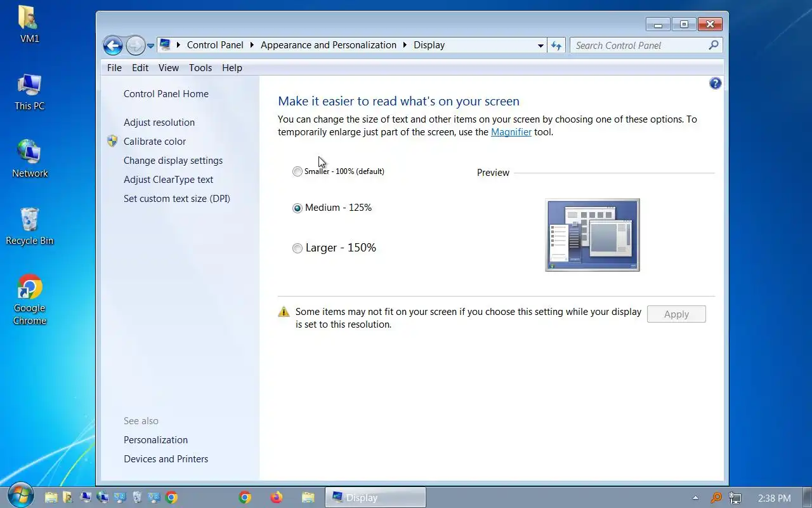Click the Show desktop strip

click(x=807, y=498)
